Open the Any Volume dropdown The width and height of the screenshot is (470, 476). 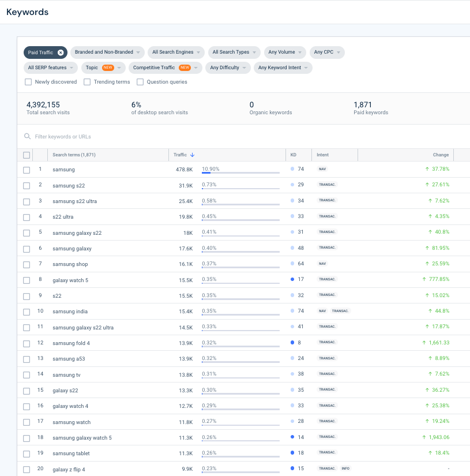[285, 52]
